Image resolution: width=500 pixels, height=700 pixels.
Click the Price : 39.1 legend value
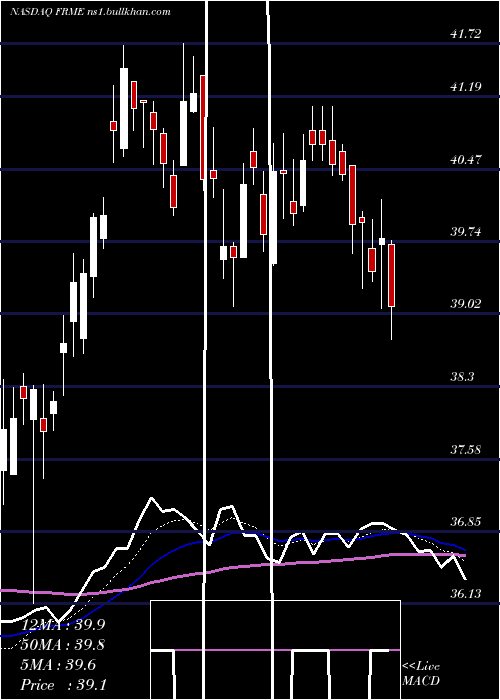click(x=63, y=685)
